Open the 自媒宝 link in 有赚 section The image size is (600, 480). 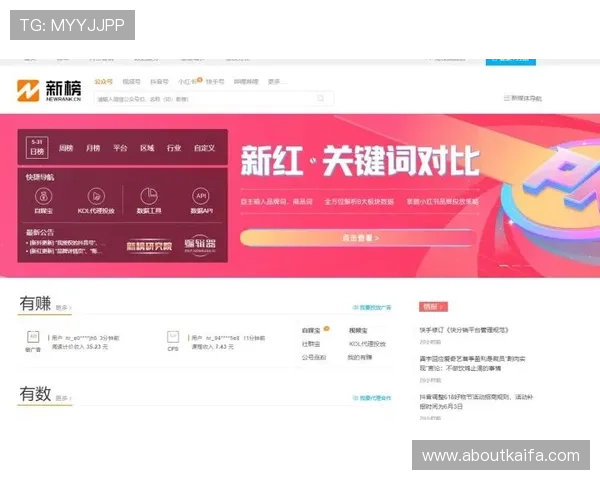[x=311, y=330]
